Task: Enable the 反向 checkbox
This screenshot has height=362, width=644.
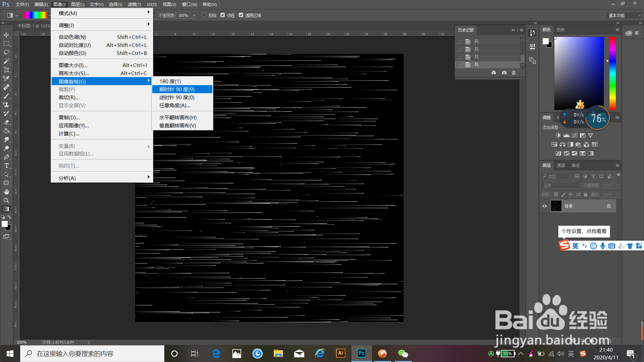Action: tap(204, 15)
